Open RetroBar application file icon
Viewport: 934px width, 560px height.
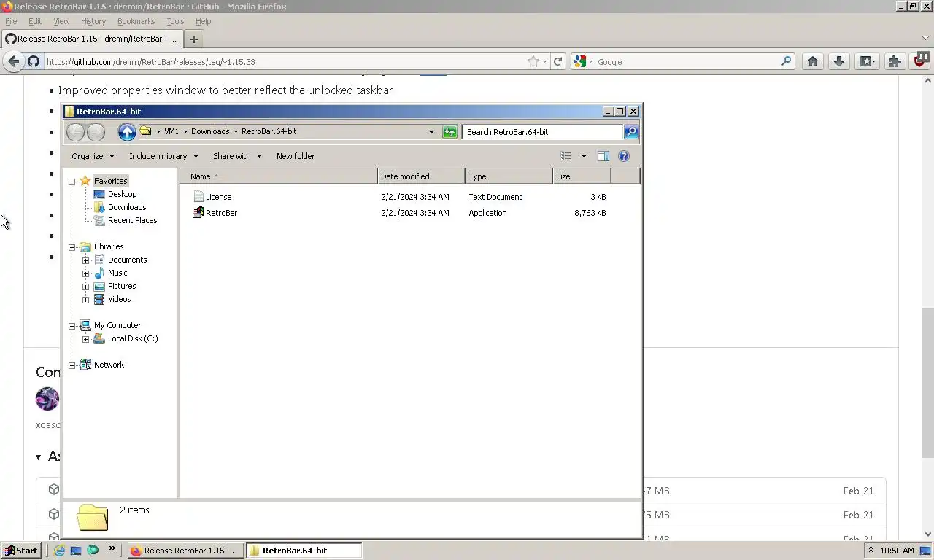click(198, 213)
